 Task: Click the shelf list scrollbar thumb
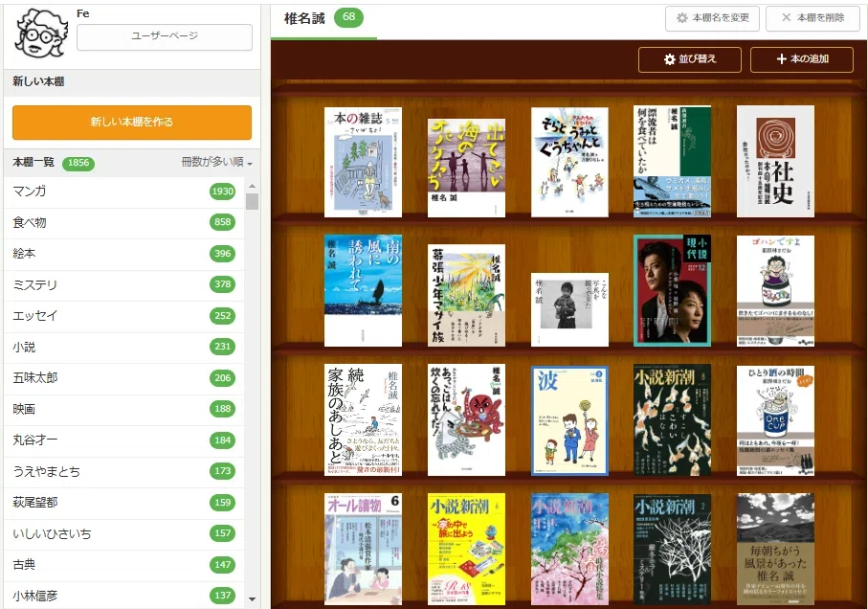pos(253,201)
